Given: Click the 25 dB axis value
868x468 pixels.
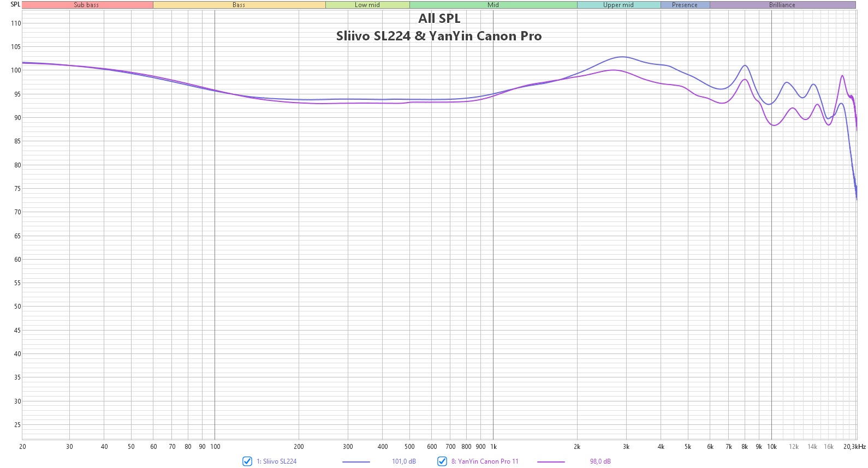Looking at the screenshot, I should point(17,425).
